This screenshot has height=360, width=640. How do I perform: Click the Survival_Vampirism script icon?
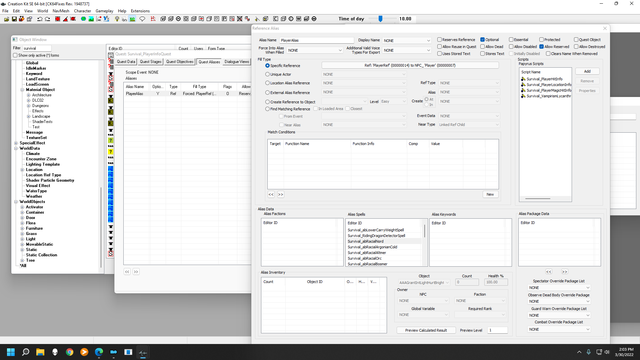tap(523, 96)
